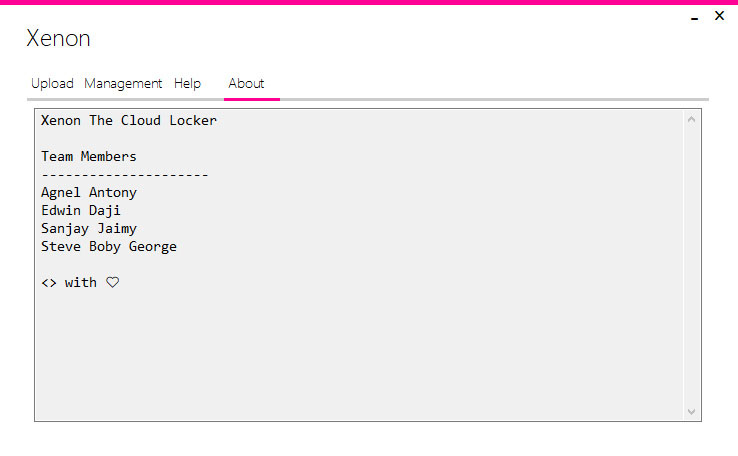This screenshot has width=738, height=456.
Task: Click the 'Xenon The Cloud Locker' line
Action: pyautogui.click(x=129, y=120)
